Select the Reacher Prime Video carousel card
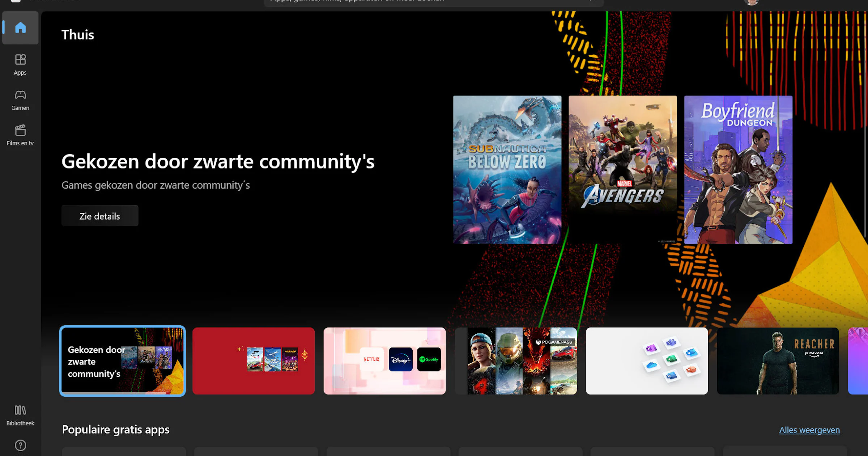868x456 pixels. [778, 361]
